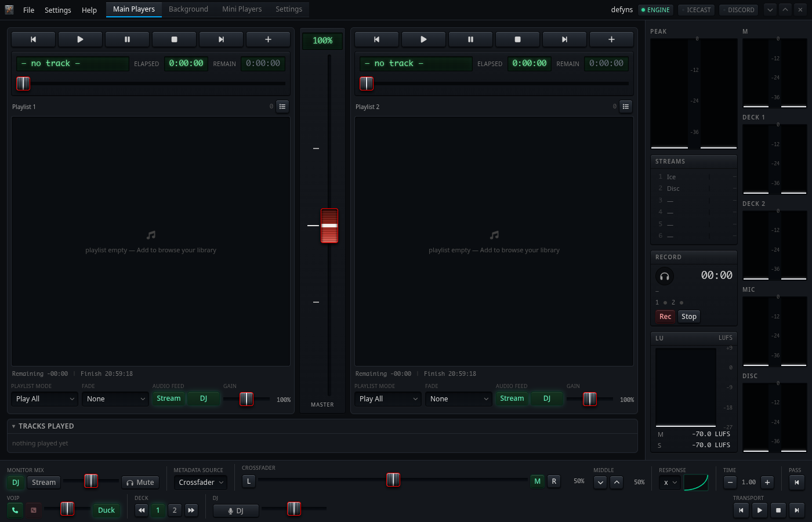
Task: Open Playlist 2 Fade None dropdown
Action: (458, 399)
